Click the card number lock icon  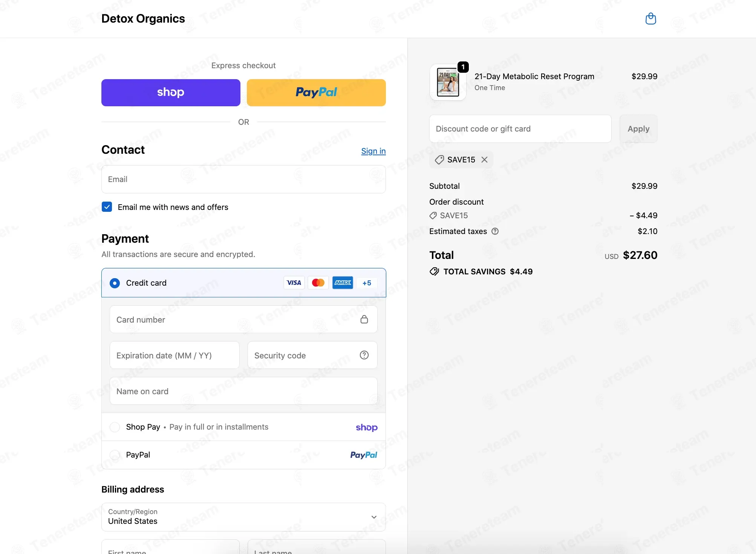pos(364,319)
